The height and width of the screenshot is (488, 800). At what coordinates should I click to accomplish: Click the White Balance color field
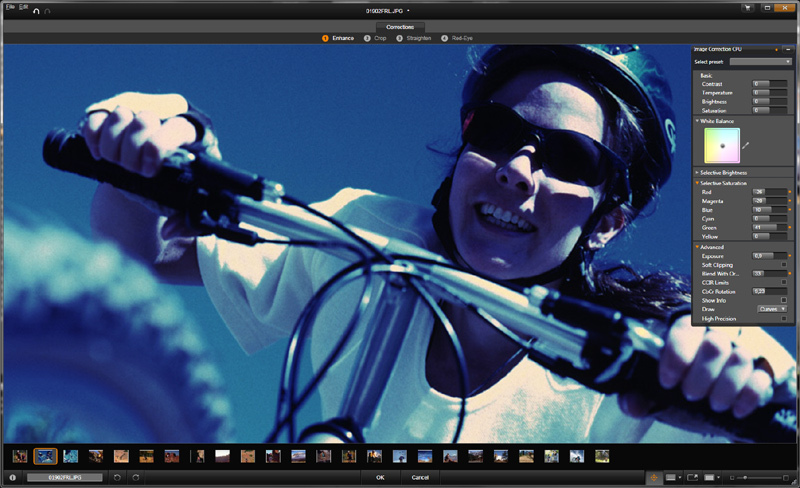[722, 145]
